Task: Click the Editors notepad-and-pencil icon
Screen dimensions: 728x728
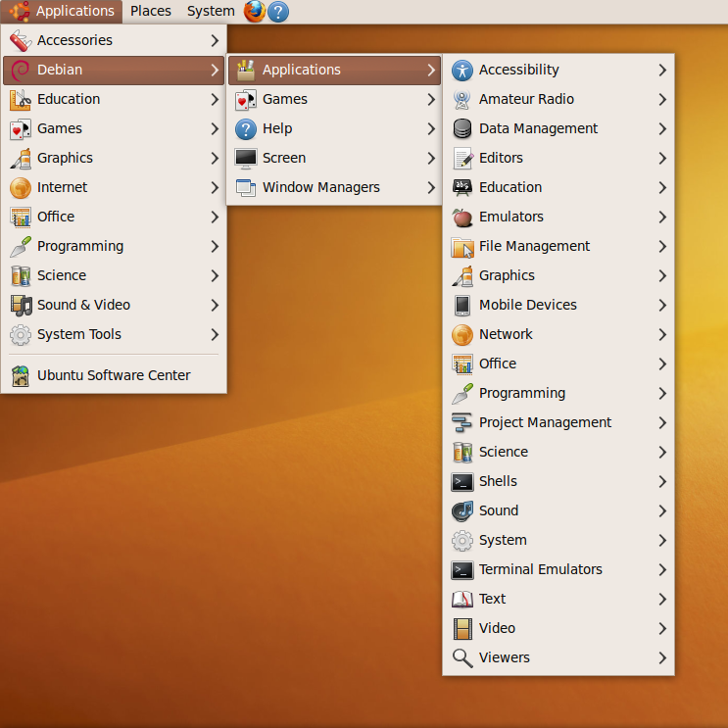Action: pos(461,159)
